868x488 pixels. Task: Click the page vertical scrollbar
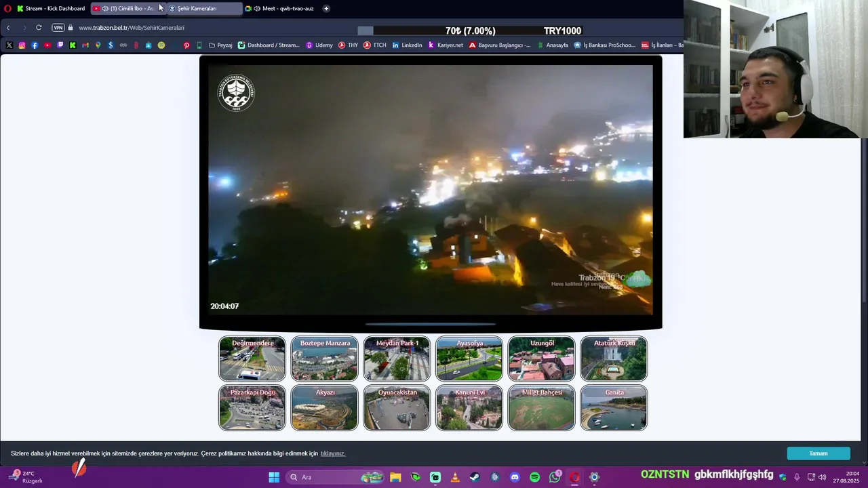(864, 220)
